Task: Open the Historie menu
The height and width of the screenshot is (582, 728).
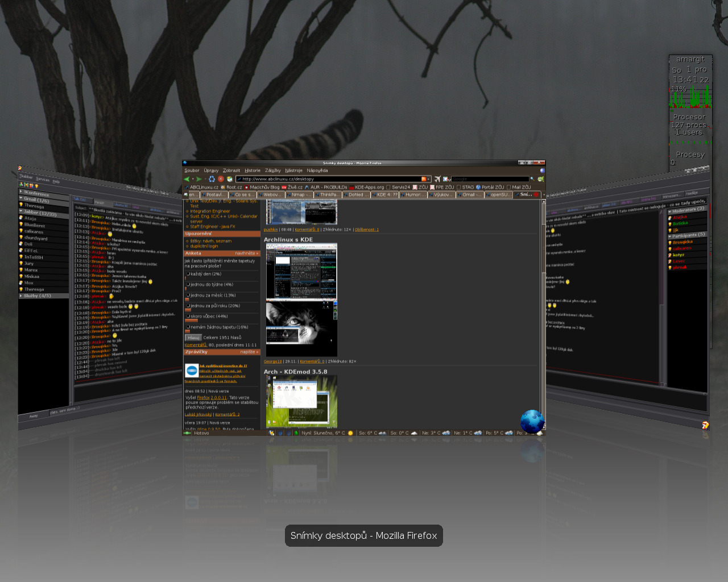Action: click(253, 171)
